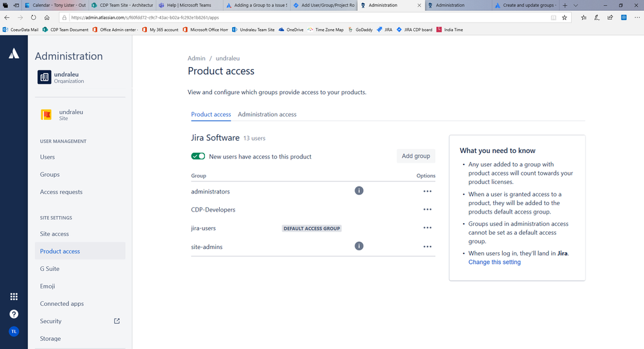
Task: Click the DEFAULT ACCESS GROUP badge
Action: tap(312, 228)
